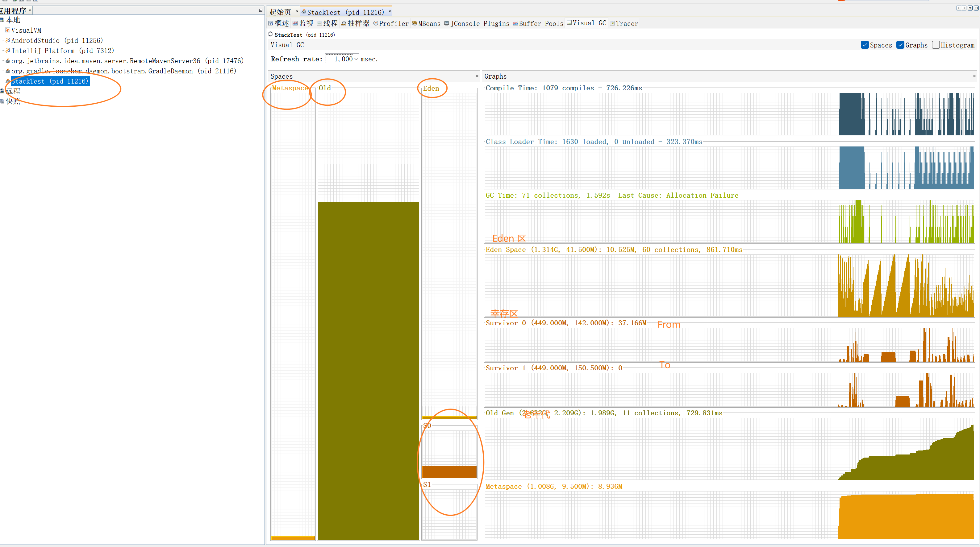Open the document list dropdown arrow
The image size is (980, 547).
click(970, 8)
